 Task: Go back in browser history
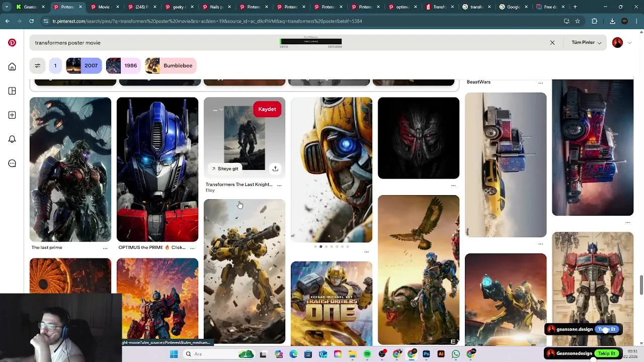coord(8,21)
